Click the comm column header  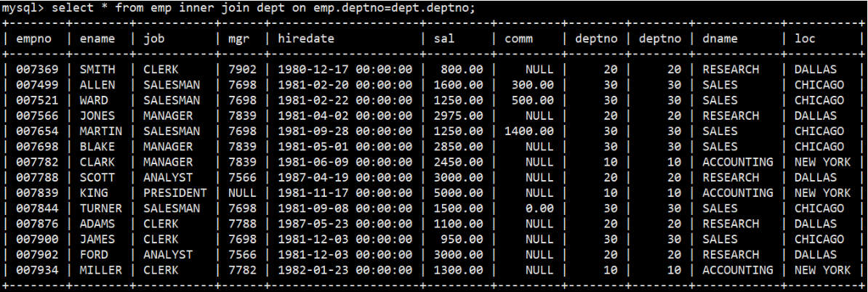pos(518,39)
